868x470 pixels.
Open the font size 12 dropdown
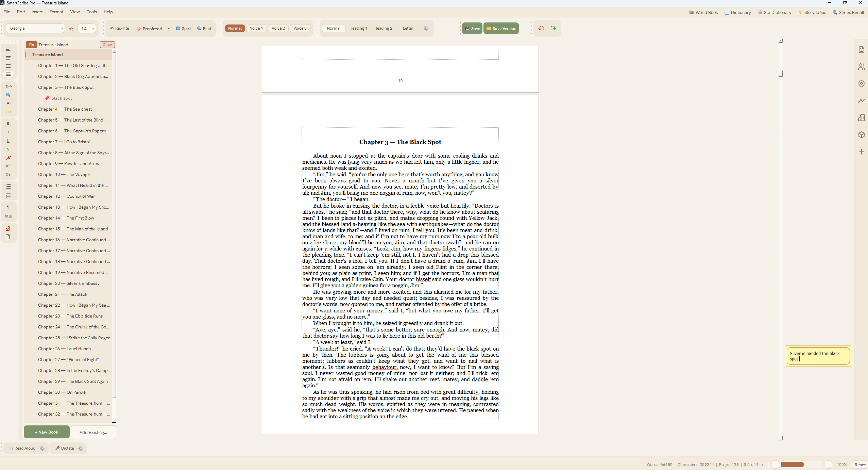pos(87,28)
